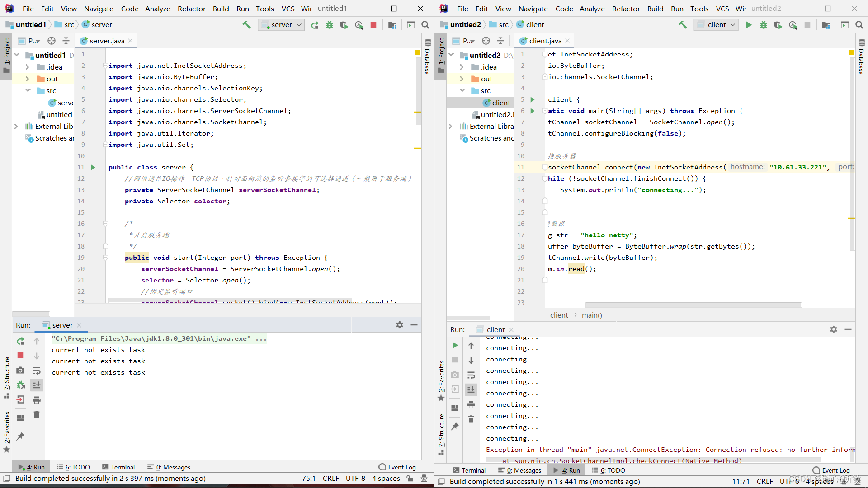The height and width of the screenshot is (488, 868).
Task: Click the Synchronize/Refresh icon in server toolbar
Action: pyautogui.click(x=20, y=341)
